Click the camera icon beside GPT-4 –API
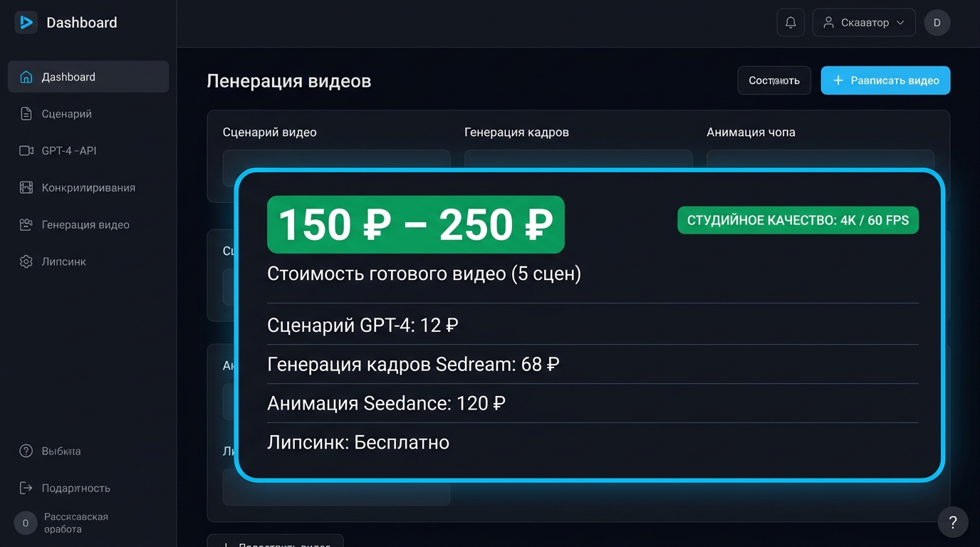This screenshot has width=980, height=547. coord(26,151)
